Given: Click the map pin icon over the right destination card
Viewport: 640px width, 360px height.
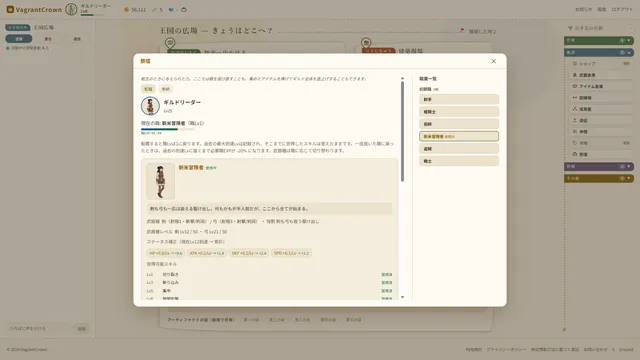Looking at the screenshot, I should tap(366, 42).
